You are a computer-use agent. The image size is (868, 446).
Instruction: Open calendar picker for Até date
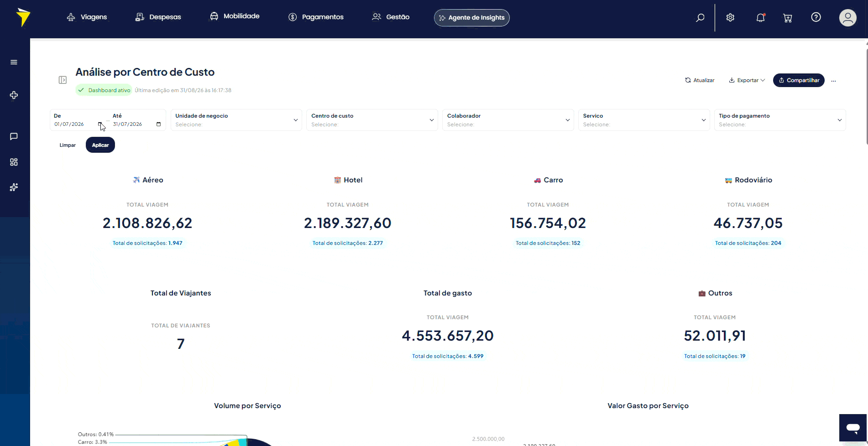coord(158,124)
